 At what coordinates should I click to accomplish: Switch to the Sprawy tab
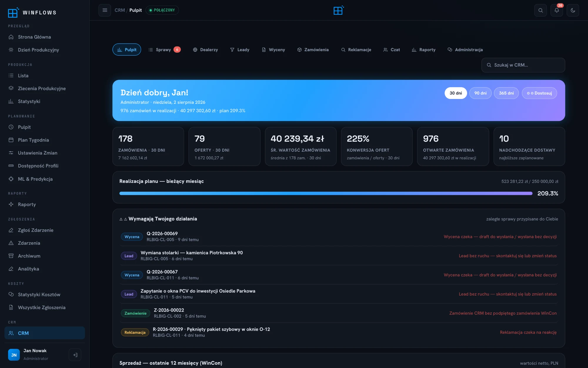click(164, 49)
